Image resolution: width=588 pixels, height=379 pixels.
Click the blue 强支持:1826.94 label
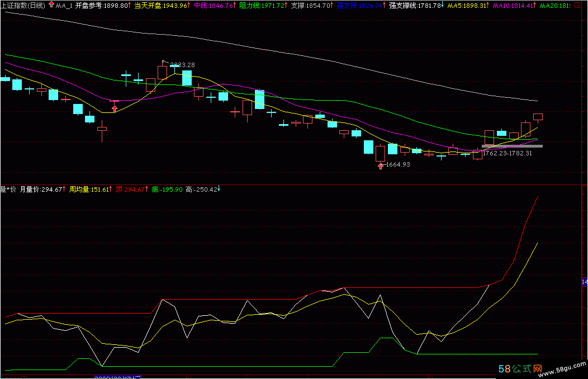point(359,6)
